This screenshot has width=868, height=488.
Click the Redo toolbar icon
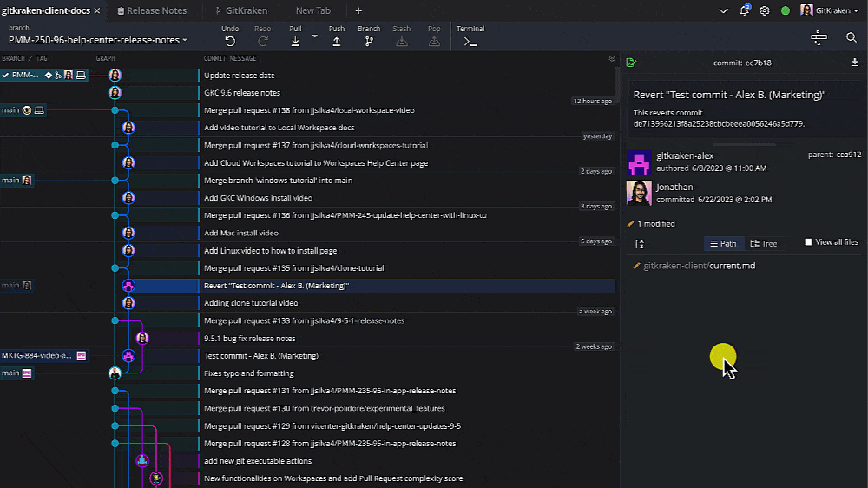pos(262,41)
